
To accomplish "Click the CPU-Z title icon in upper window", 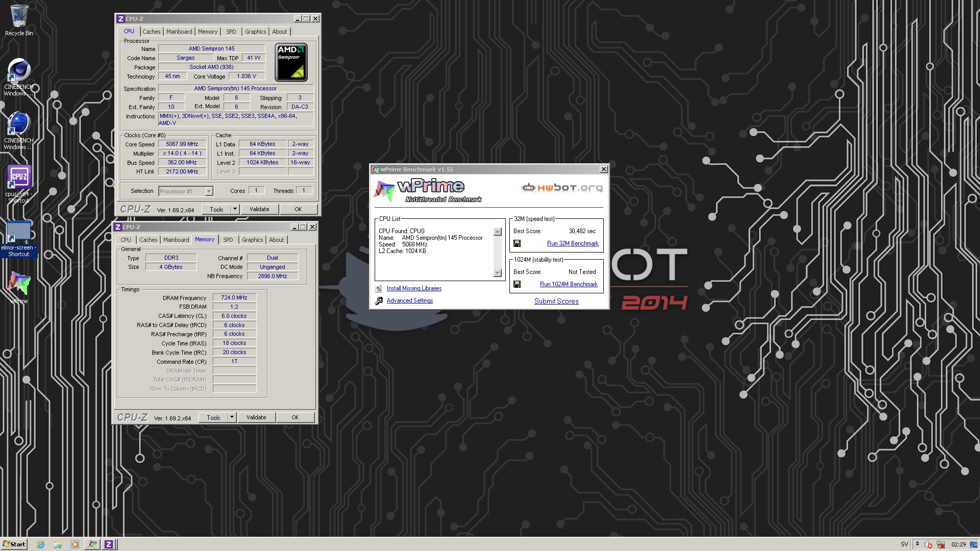I will [x=121, y=19].
